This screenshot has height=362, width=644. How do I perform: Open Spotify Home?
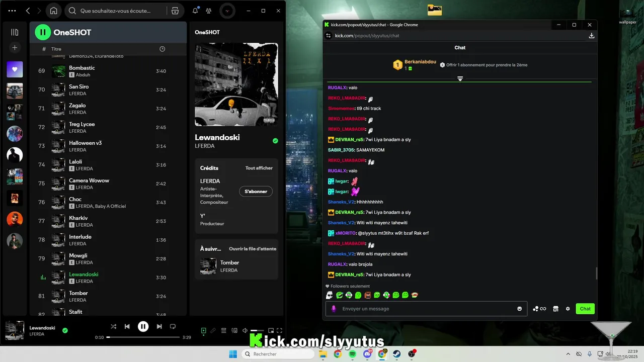(x=54, y=11)
